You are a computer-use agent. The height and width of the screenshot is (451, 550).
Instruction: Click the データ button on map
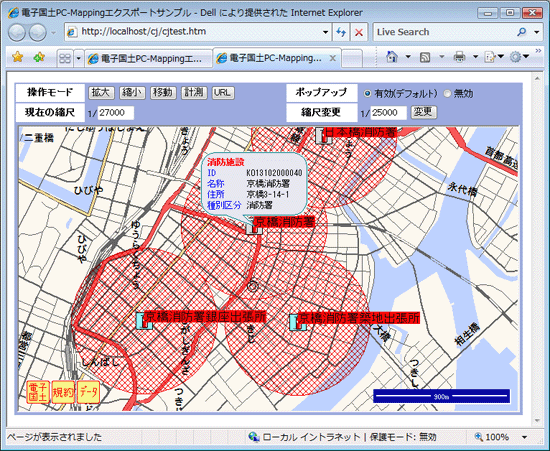click(88, 392)
